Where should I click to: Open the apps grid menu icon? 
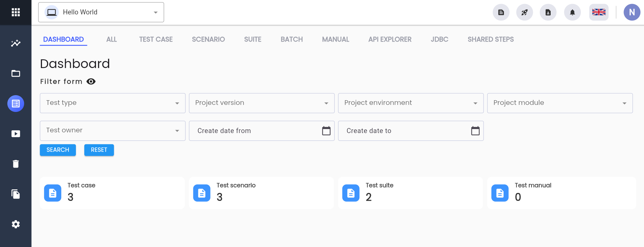coord(16,12)
